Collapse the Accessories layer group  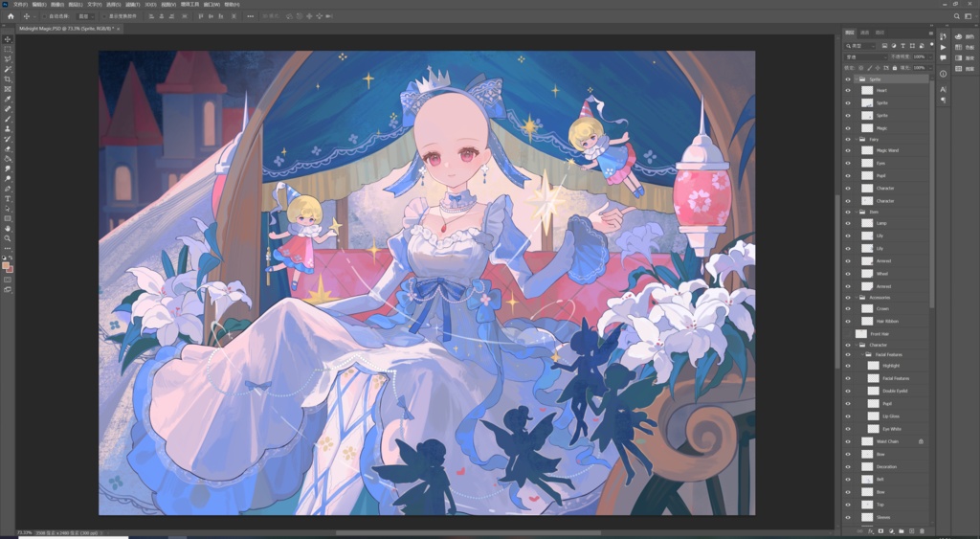click(856, 298)
